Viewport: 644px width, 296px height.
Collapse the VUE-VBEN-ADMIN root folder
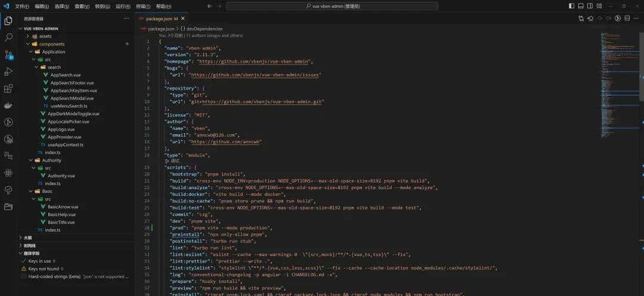76,29
